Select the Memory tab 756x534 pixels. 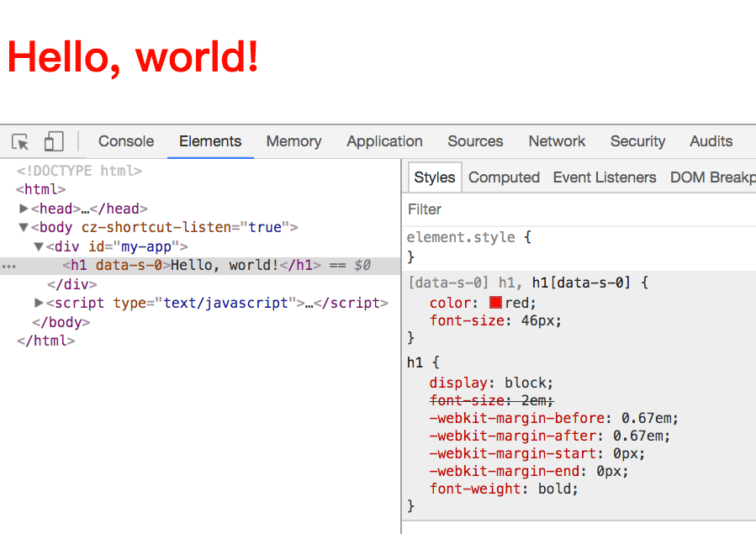click(x=293, y=141)
